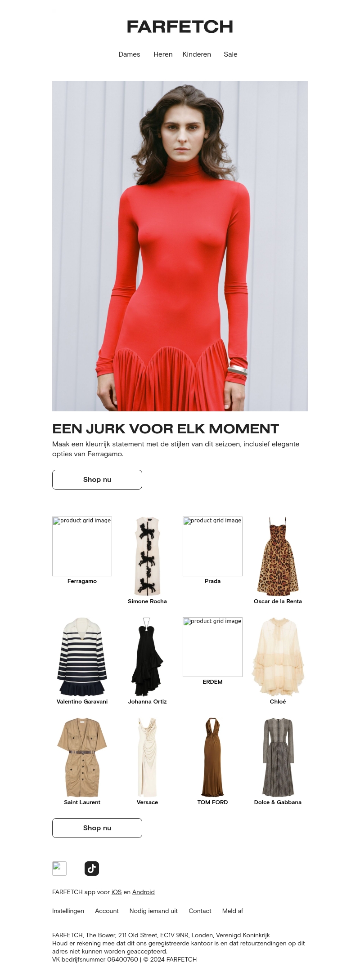Viewport: 360px width, 980px height.
Task: Open the Sale menu link
Action: 230,54
